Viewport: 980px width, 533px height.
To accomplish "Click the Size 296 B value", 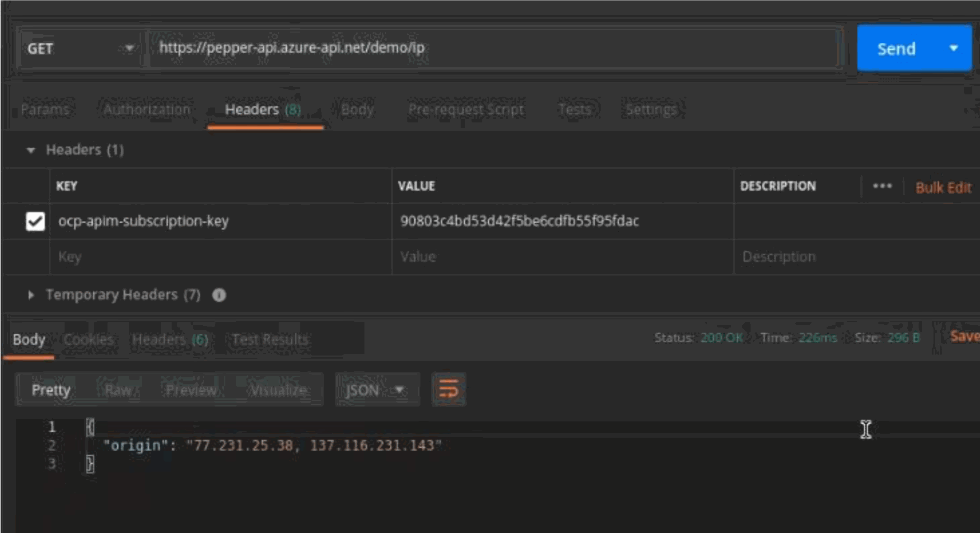I will [904, 337].
